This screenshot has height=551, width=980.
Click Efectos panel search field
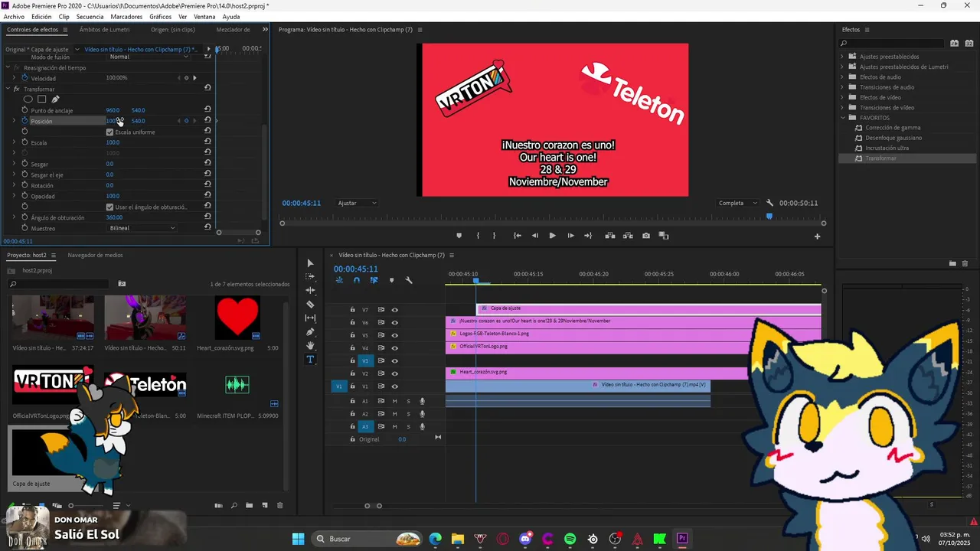[x=893, y=43]
